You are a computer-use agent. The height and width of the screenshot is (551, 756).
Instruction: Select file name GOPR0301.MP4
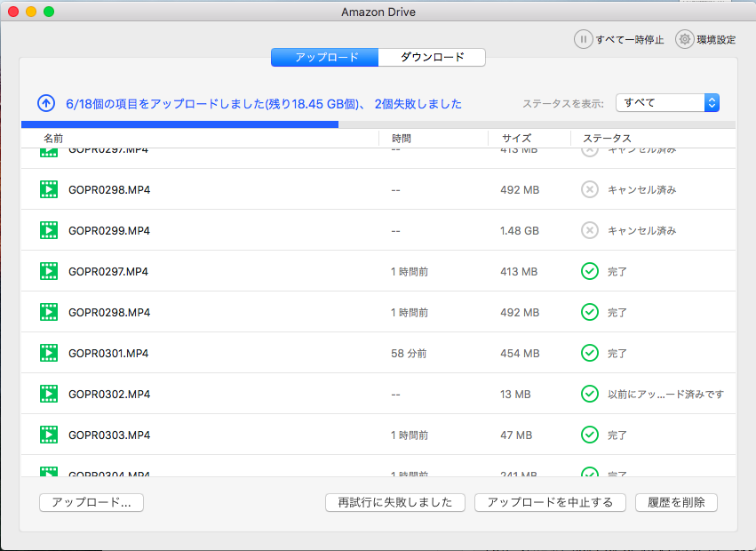point(108,353)
